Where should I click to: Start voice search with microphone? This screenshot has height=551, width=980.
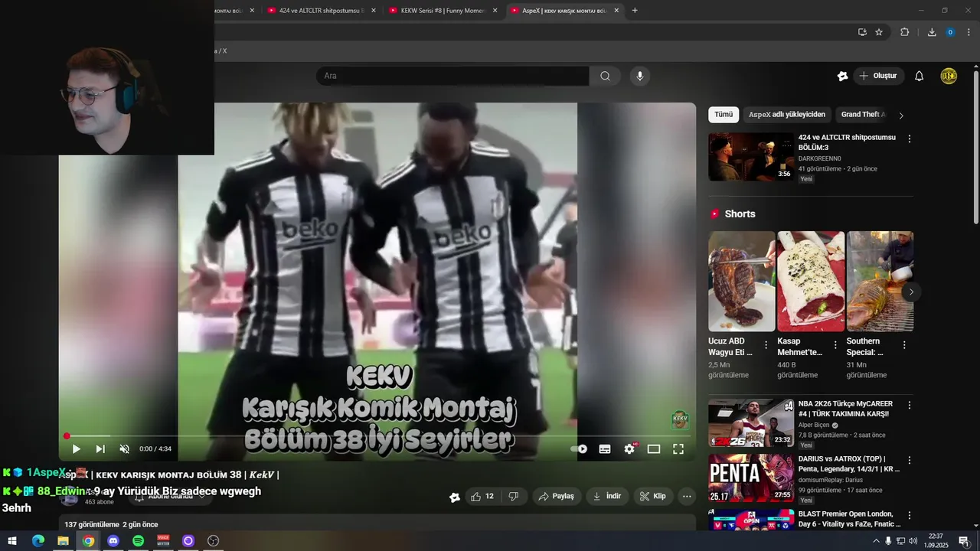640,76
